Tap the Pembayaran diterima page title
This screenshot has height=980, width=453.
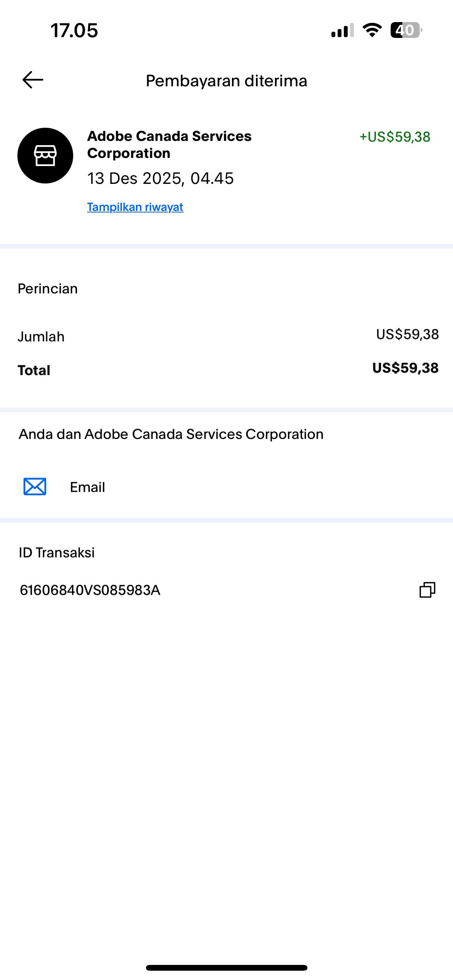click(226, 81)
